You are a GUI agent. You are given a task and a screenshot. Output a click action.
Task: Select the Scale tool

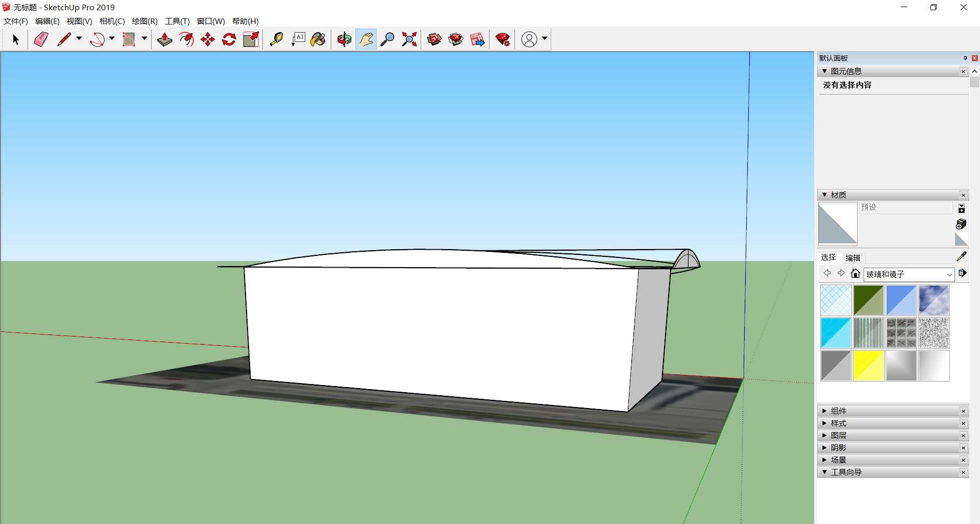pos(251,39)
